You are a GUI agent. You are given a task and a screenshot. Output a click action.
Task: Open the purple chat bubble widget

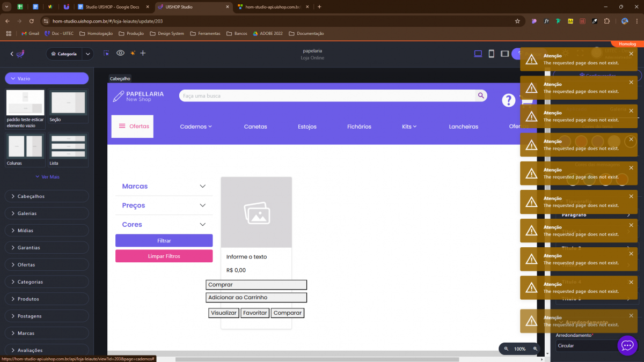point(627,345)
